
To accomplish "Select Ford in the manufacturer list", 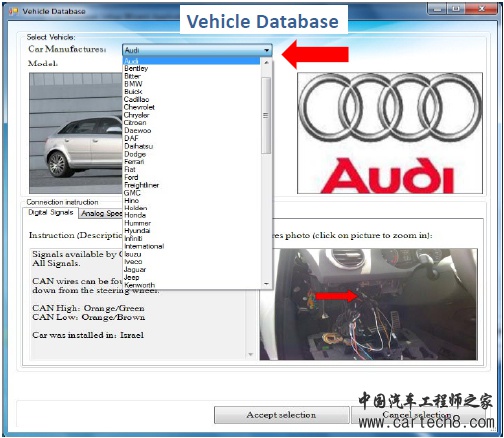I will pos(192,177).
